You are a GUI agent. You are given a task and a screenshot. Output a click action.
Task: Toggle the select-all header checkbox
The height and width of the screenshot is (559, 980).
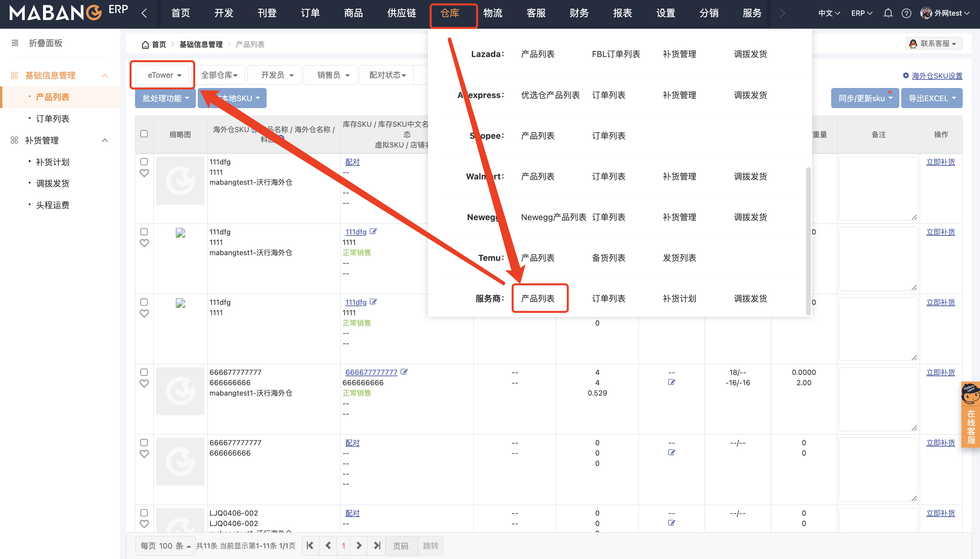click(144, 134)
